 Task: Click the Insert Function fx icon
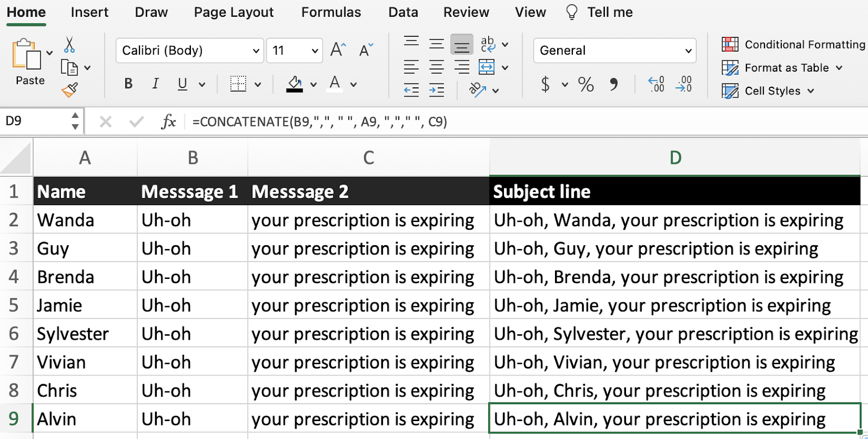[x=169, y=122]
